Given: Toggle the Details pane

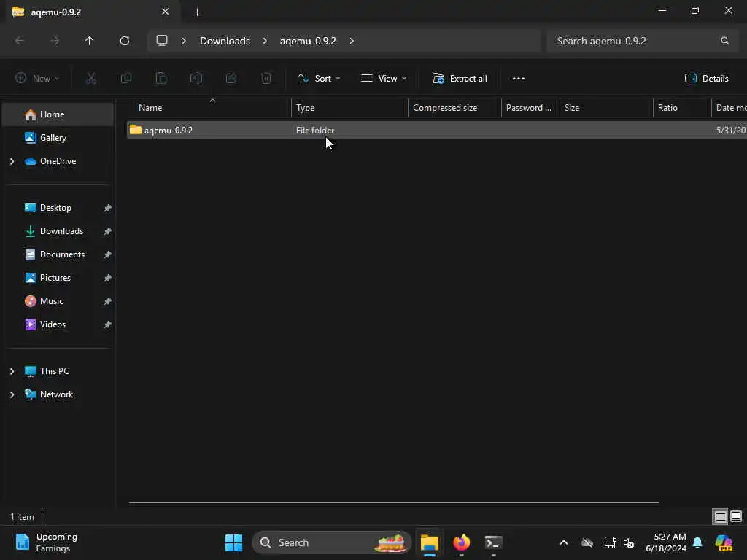Looking at the screenshot, I should tap(706, 79).
